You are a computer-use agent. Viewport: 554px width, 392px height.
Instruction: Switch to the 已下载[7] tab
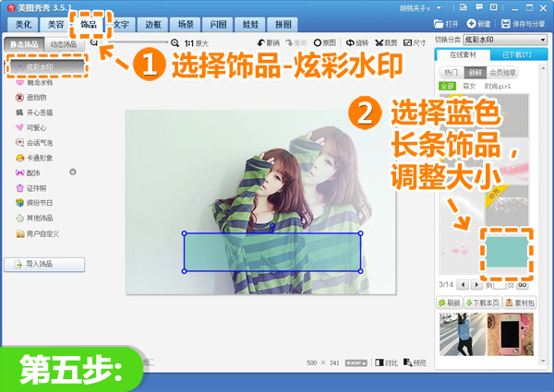click(x=518, y=55)
